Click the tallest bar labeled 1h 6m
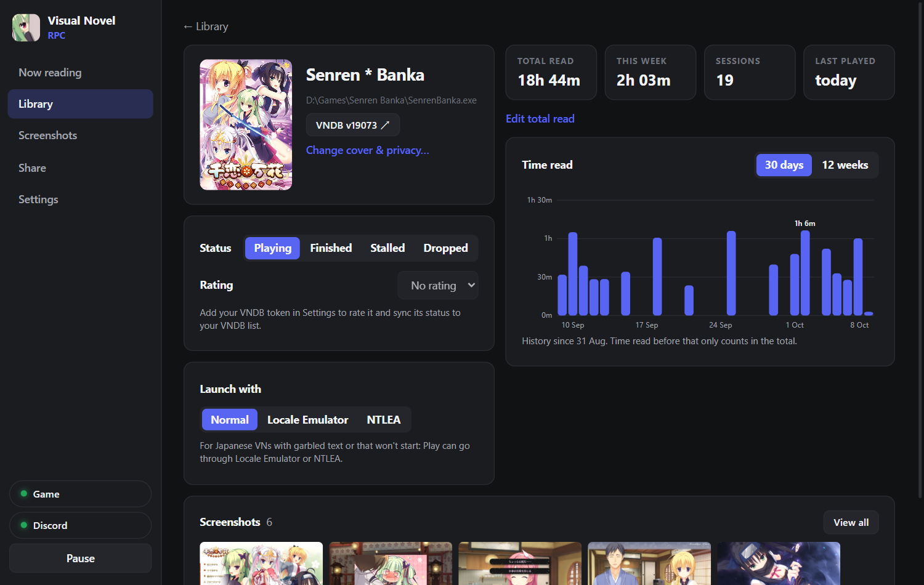Image resolution: width=924 pixels, height=585 pixels. pyautogui.click(x=805, y=273)
